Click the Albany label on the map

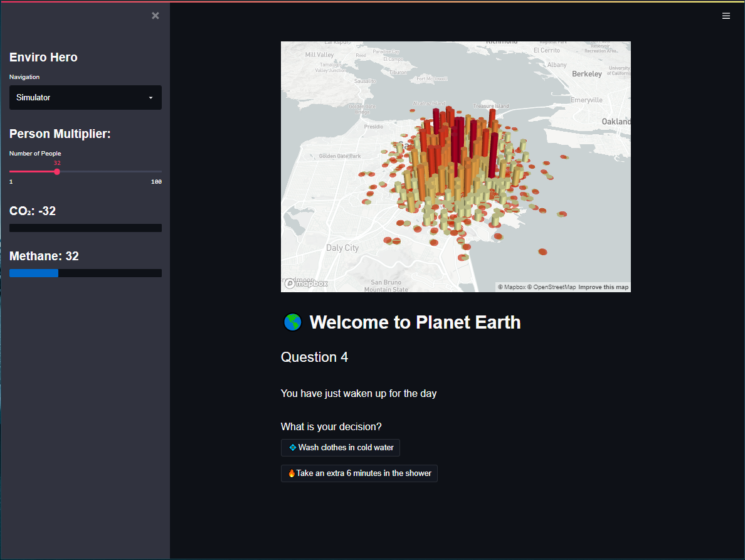(557, 65)
